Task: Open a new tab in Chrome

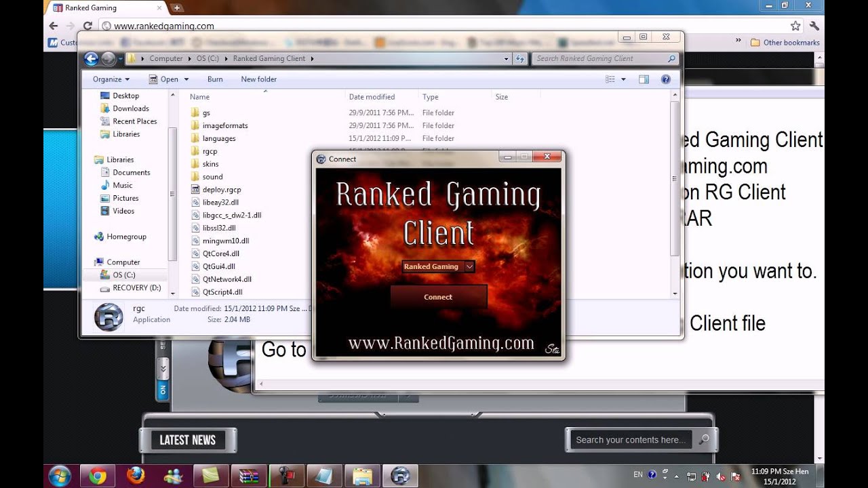Action: [176, 8]
